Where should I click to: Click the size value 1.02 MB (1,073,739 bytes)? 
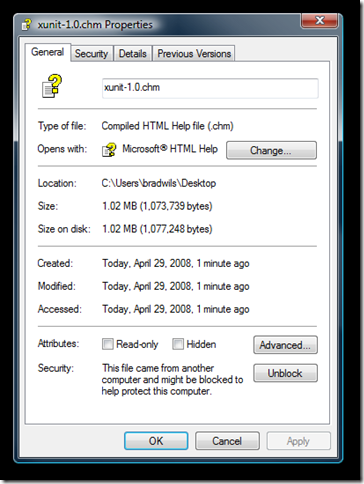[157, 206]
